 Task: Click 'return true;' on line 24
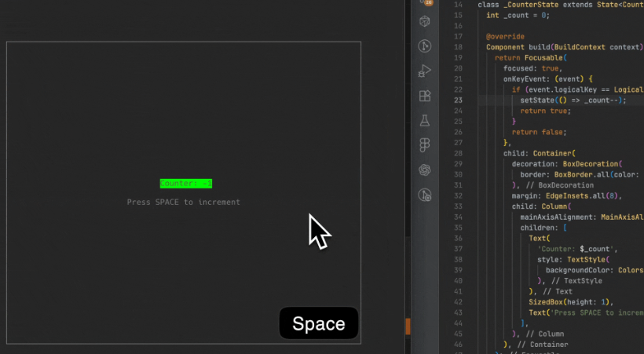pyautogui.click(x=545, y=111)
